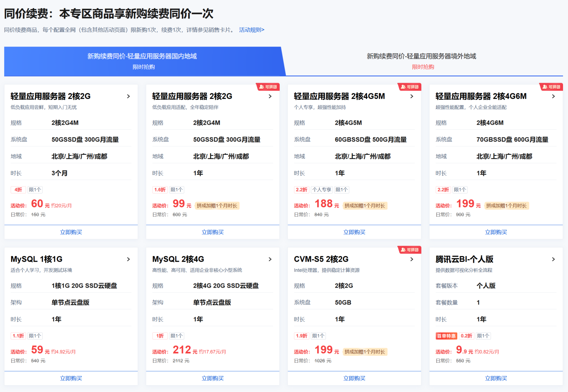568x392 pixels.
Task: Switch to 轻量应用服务器境外地域 tab
Action: coord(421,61)
